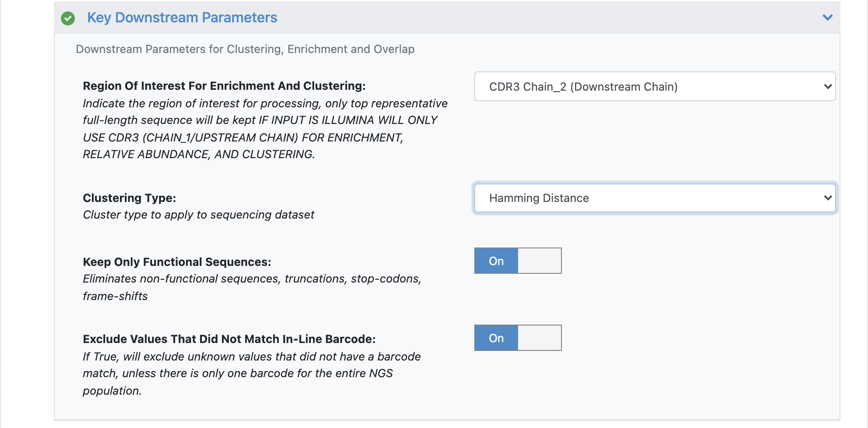Click the off side of Functional Sequences switch
The height and width of the screenshot is (428, 868).
click(540, 261)
